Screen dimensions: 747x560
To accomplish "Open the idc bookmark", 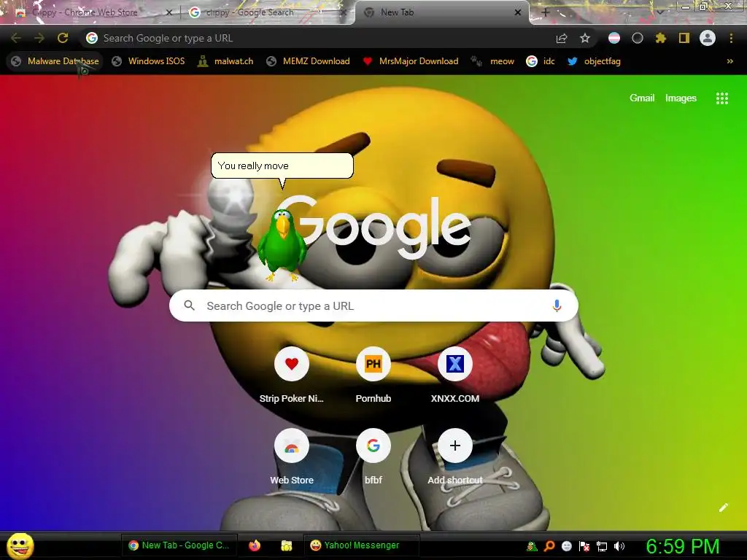I will pyautogui.click(x=541, y=61).
